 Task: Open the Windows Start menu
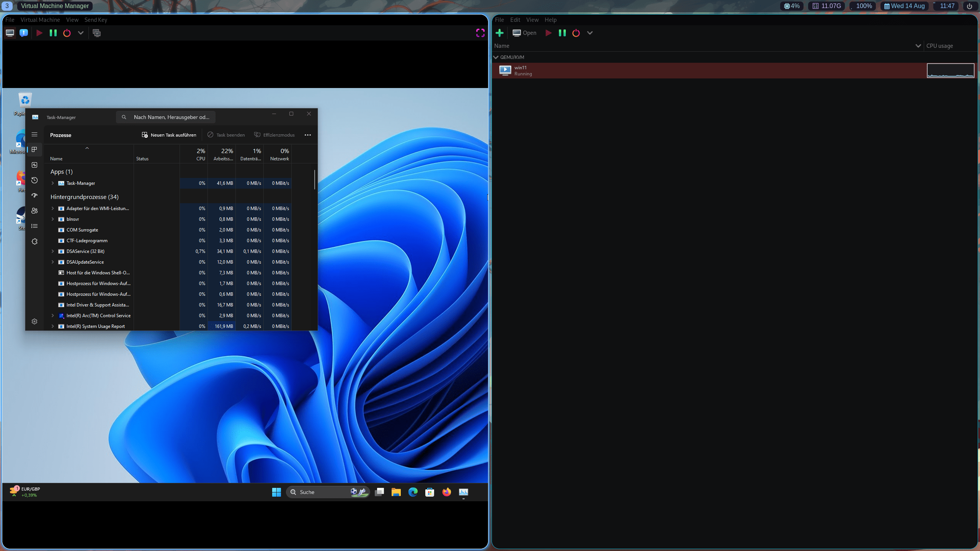click(276, 492)
